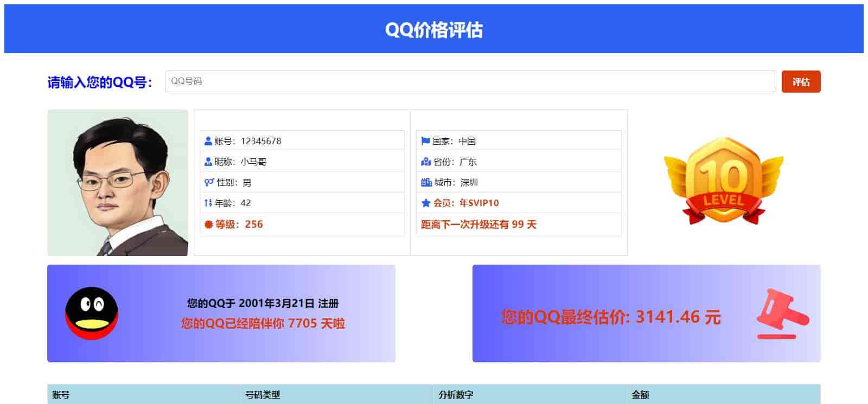Screen dimensions: 868x404
Task: Click the user icon beside 账号
Action: (x=208, y=141)
